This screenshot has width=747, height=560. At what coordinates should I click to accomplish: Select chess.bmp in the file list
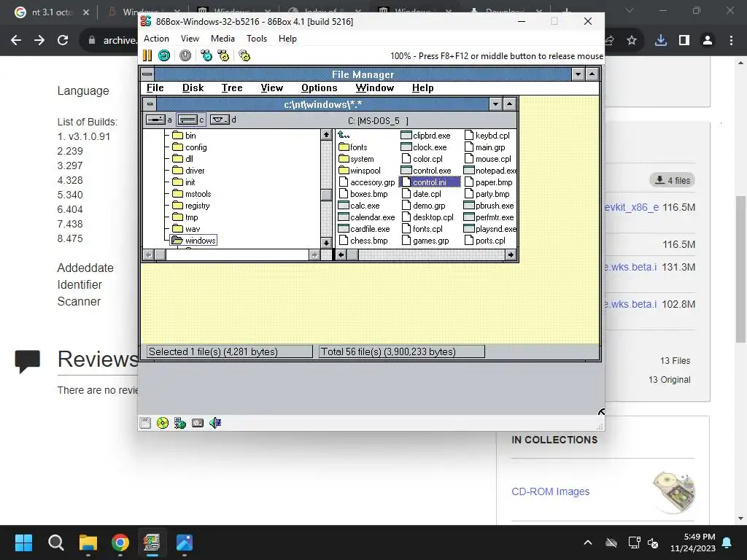pyautogui.click(x=363, y=241)
